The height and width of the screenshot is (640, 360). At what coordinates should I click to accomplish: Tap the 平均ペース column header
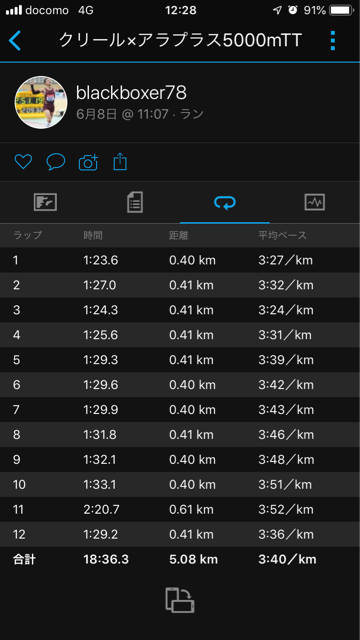click(x=282, y=236)
